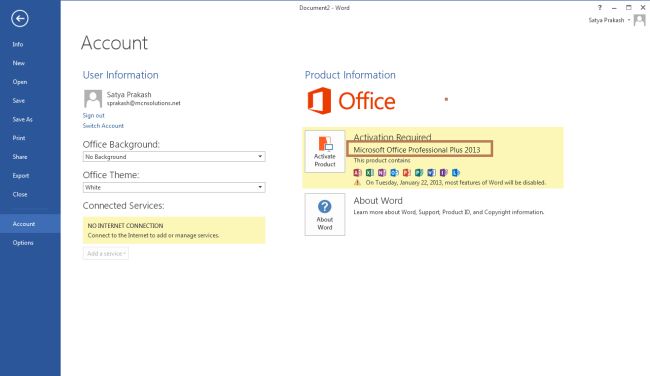Click the Product Information heading
Screen dimensions: 650x376
pos(350,75)
